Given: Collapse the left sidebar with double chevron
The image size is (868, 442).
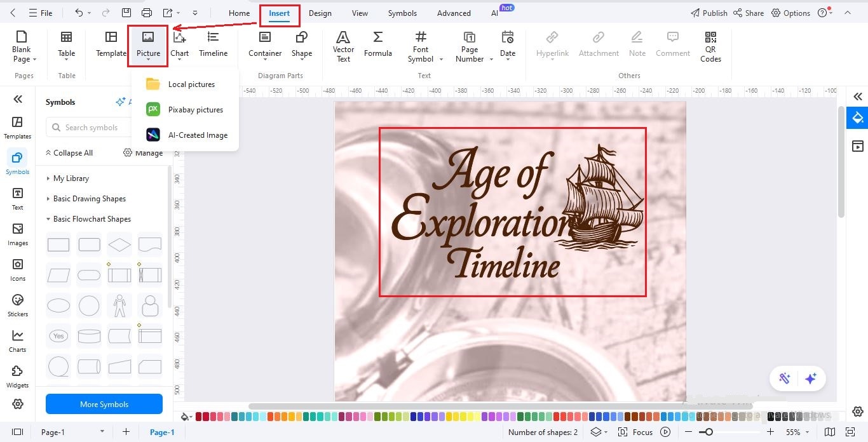Looking at the screenshot, I should [x=18, y=98].
